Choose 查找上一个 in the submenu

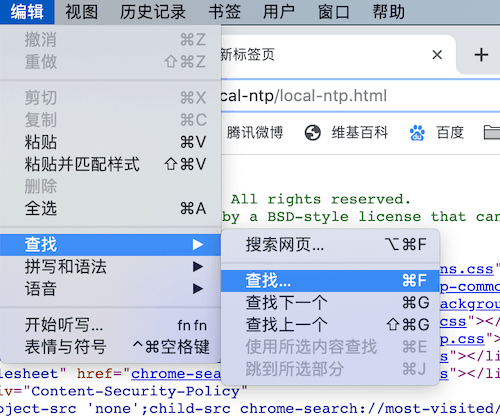[x=330, y=325]
